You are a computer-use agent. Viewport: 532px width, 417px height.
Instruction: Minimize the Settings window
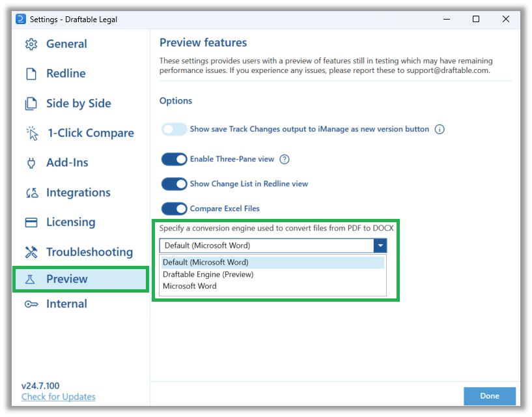[x=447, y=19]
